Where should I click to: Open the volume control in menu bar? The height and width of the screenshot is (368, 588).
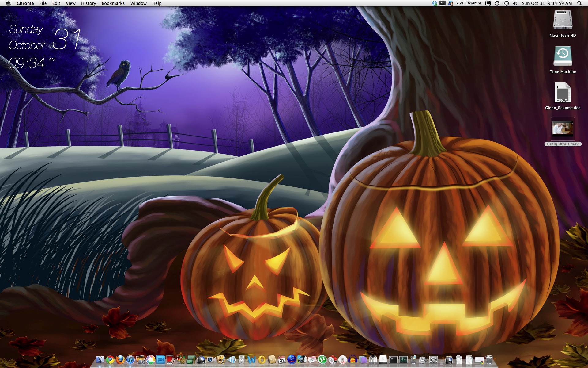click(x=515, y=3)
